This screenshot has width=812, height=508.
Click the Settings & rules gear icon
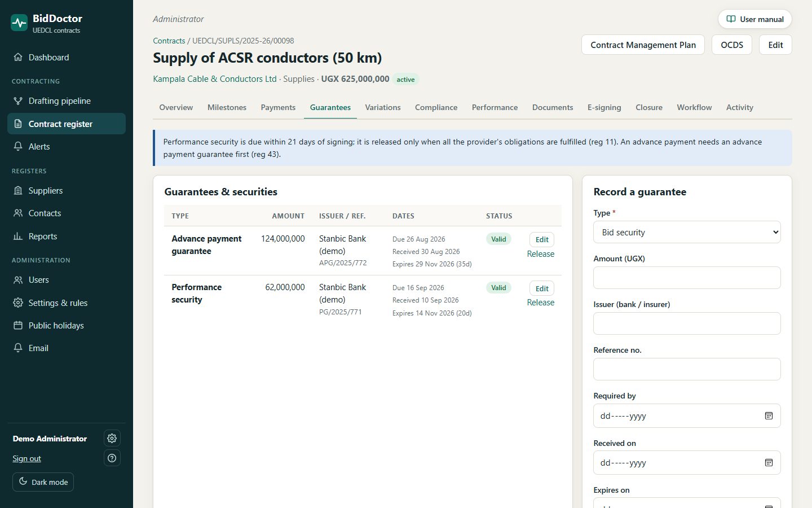click(18, 303)
